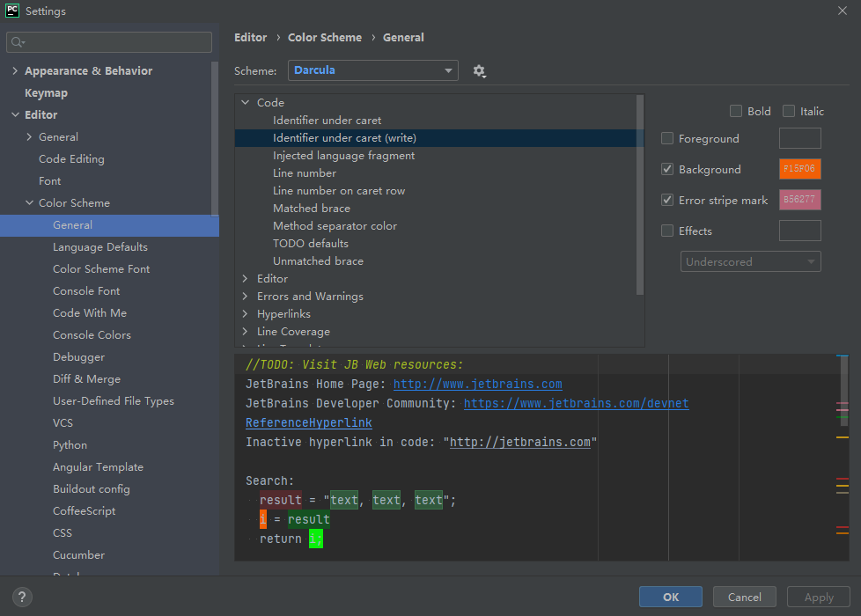This screenshot has height=616, width=861.
Task: Click the PyCharm logo in title bar
Action: click(12, 11)
